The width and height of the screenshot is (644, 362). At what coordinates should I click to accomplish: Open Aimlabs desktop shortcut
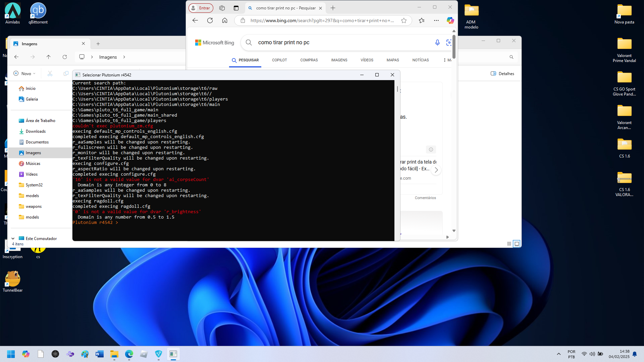pyautogui.click(x=12, y=13)
